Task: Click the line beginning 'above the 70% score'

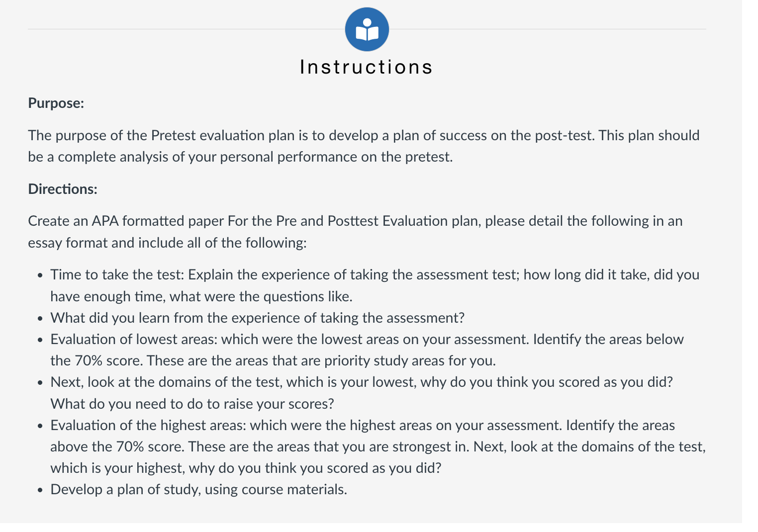Action: pos(378,446)
